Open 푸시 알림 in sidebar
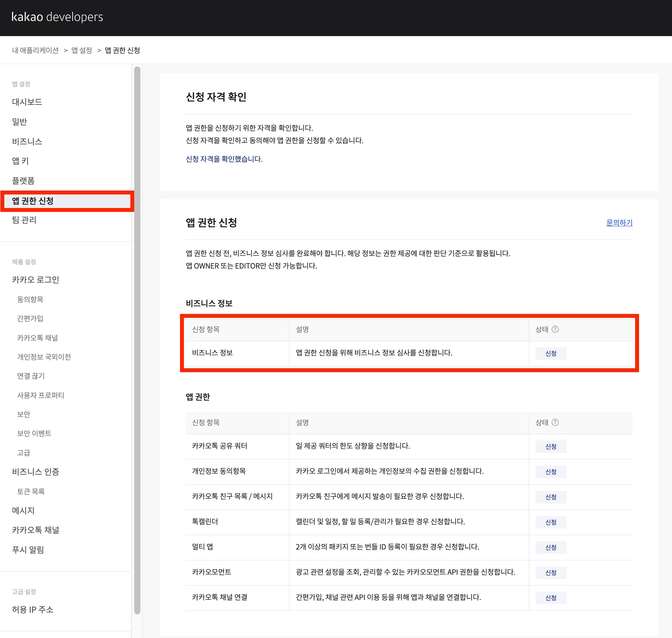This screenshot has width=672, height=638. click(x=28, y=550)
